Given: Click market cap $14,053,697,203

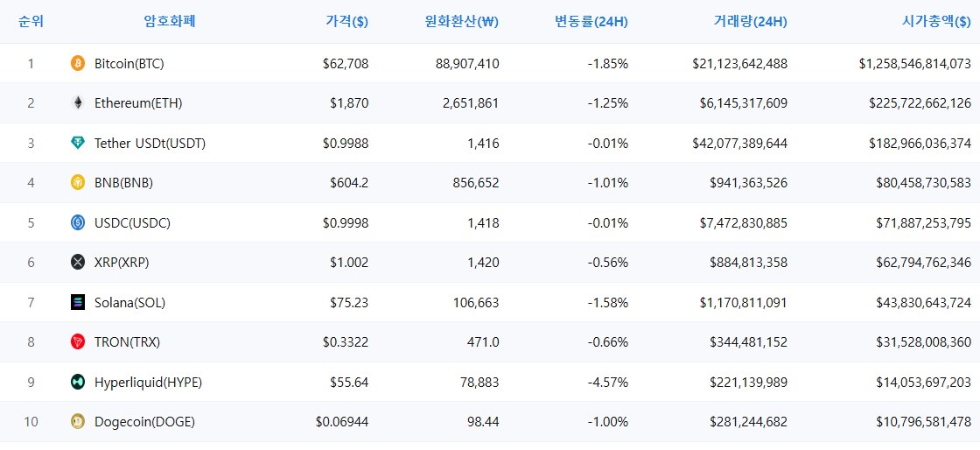Looking at the screenshot, I should point(924,383).
